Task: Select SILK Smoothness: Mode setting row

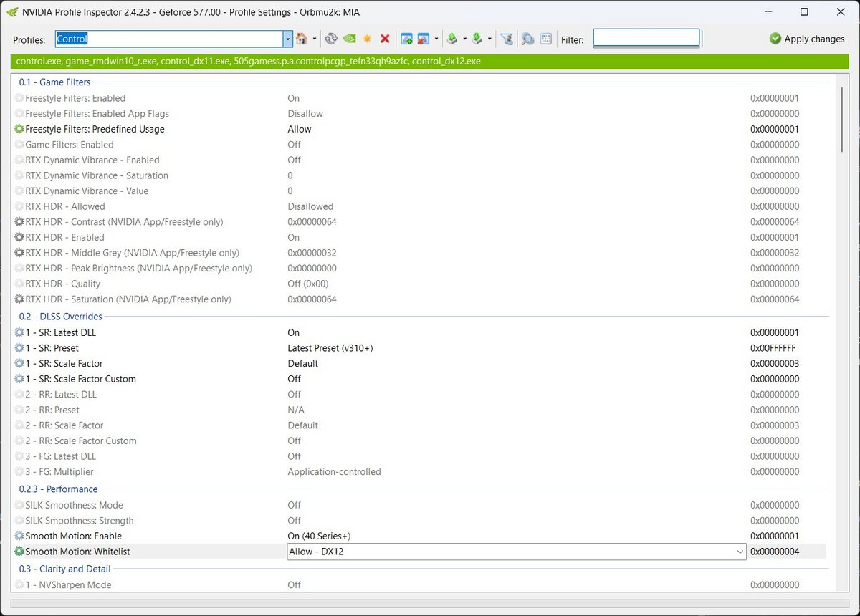Action: click(x=420, y=505)
